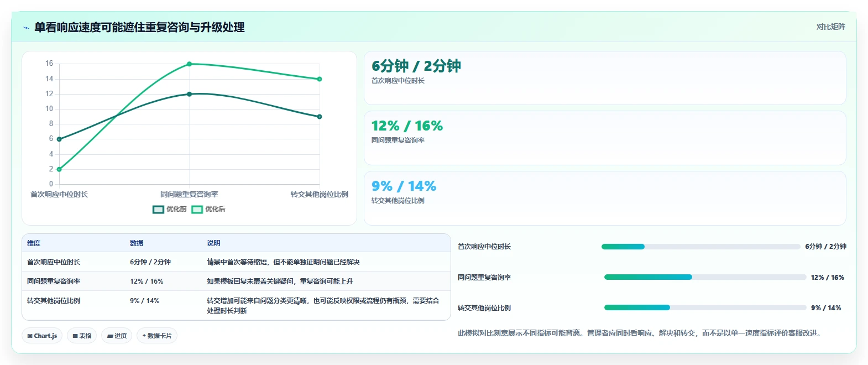Select the table cell 首次响应中位时长
The width and height of the screenshot is (868, 365).
coord(54,262)
